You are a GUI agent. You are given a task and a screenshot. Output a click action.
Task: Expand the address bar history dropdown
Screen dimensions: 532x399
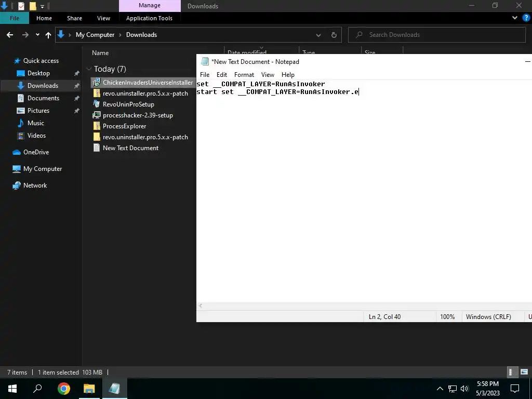pyautogui.click(x=318, y=35)
